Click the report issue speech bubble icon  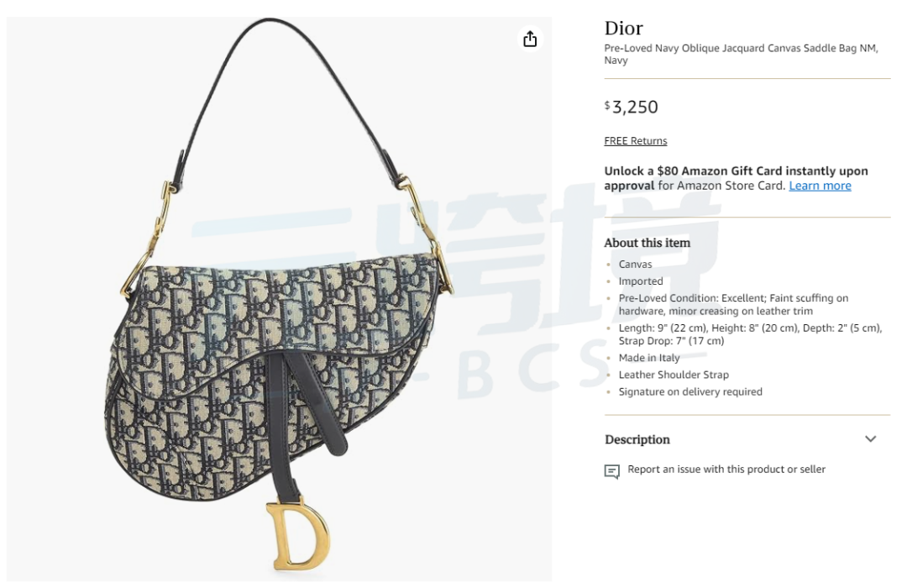tap(611, 471)
